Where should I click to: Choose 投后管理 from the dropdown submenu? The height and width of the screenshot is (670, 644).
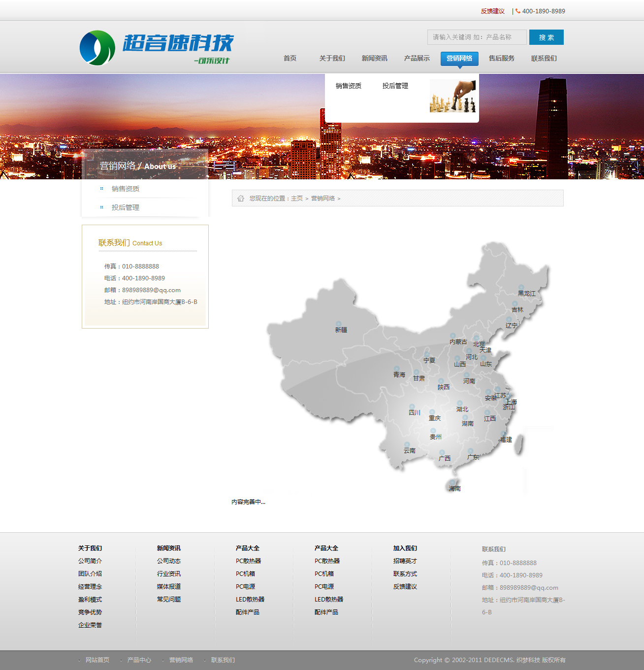pyautogui.click(x=395, y=86)
